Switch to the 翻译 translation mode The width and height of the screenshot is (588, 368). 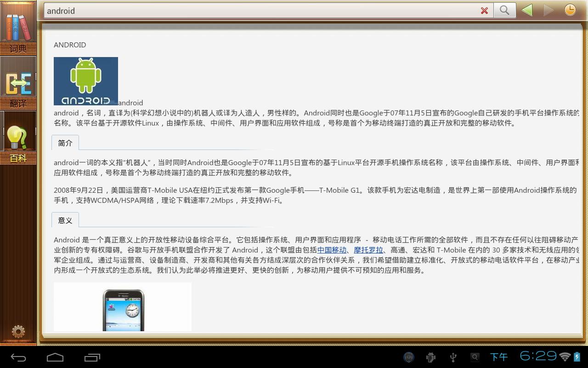pos(18,83)
